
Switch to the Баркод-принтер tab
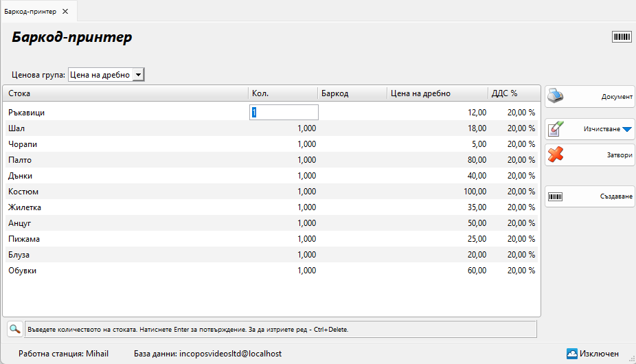click(x=31, y=12)
